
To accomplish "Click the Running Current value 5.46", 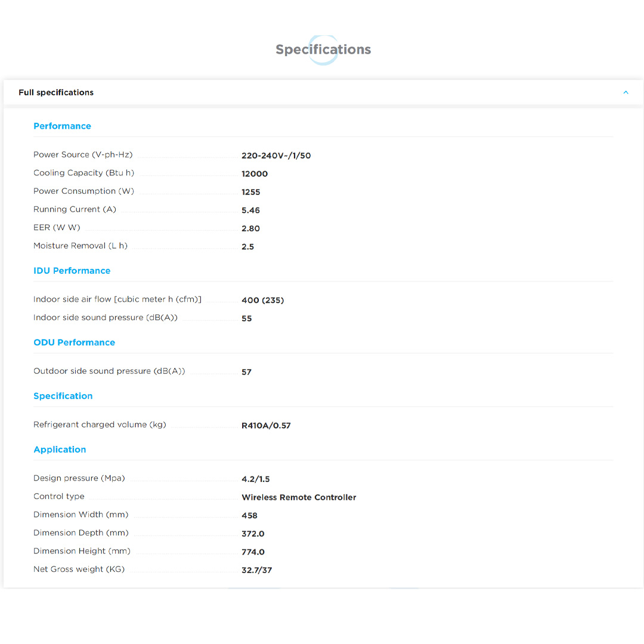I will [250, 210].
